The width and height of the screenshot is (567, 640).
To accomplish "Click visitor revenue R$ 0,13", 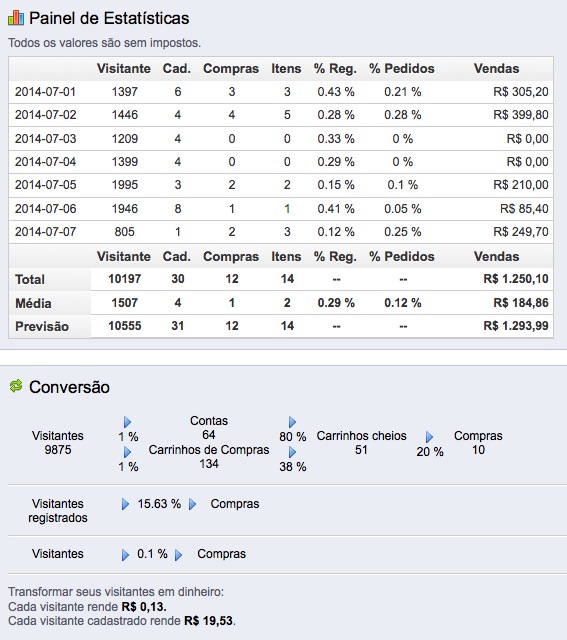I will [x=144, y=607].
